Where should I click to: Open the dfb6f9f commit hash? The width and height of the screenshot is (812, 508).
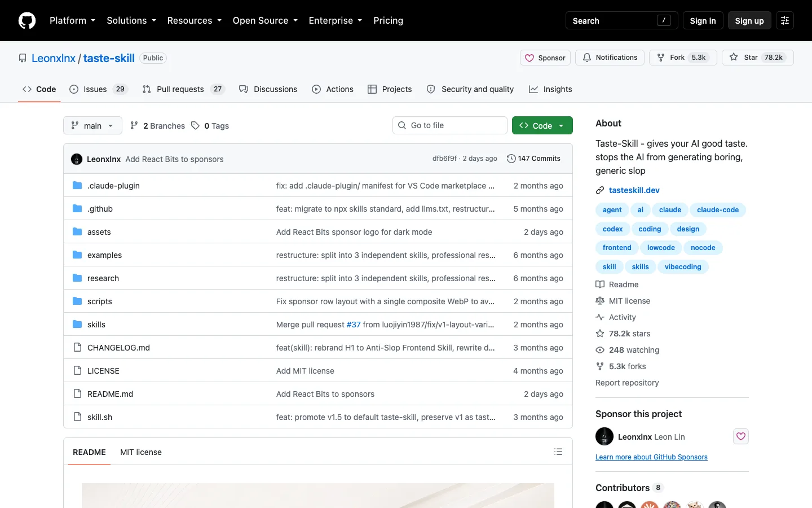[444, 159]
